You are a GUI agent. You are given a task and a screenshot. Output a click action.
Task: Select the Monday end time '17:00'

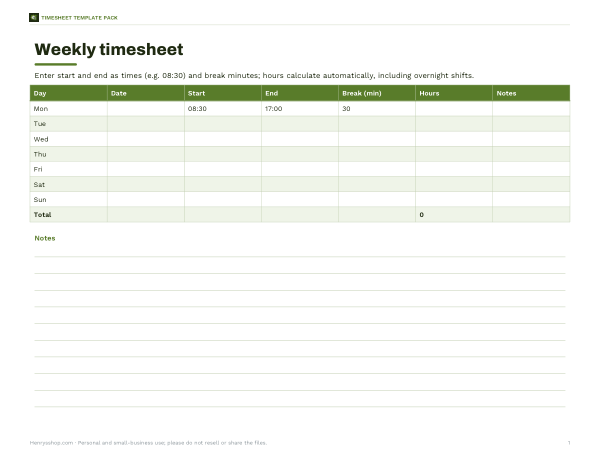(274, 109)
